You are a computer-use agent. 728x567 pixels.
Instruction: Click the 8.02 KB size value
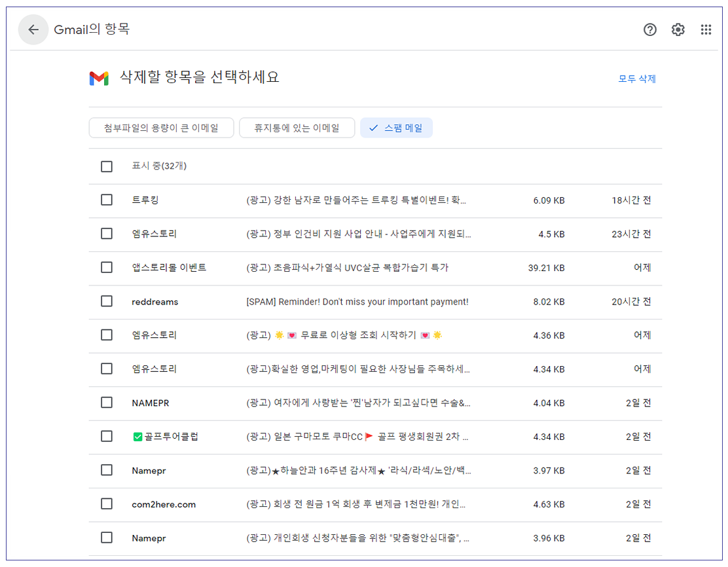[x=549, y=302]
